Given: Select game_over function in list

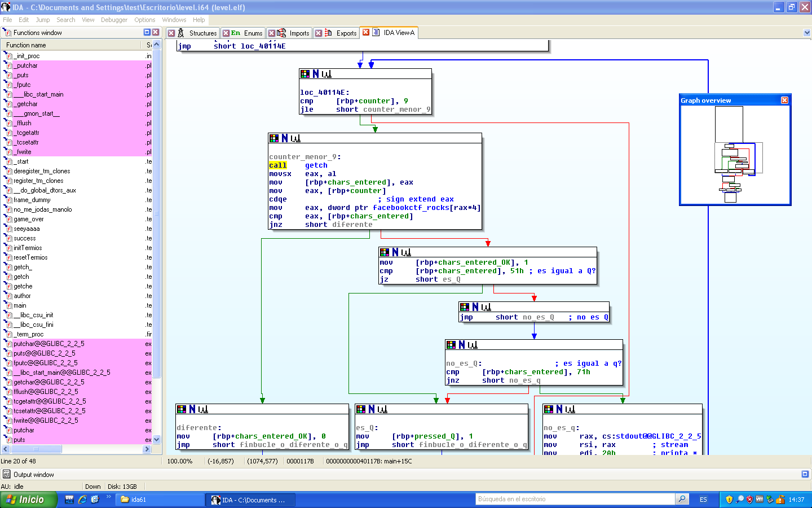Looking at the screenshot, I should [x=28, y=219].
